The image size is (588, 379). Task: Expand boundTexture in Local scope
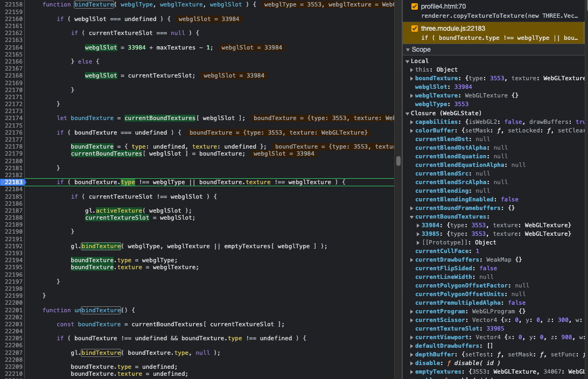pyautogui.click(x=412, y=78)
